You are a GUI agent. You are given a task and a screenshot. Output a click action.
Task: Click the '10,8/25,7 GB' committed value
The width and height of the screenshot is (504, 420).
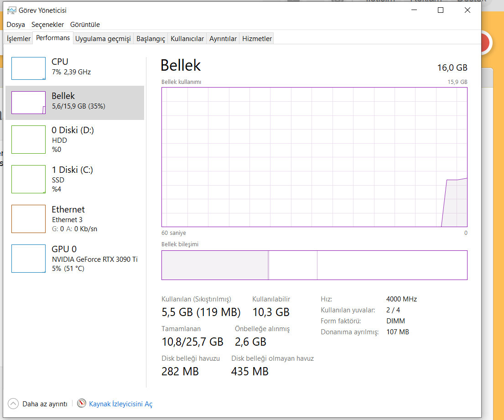[x=192, y=342]
